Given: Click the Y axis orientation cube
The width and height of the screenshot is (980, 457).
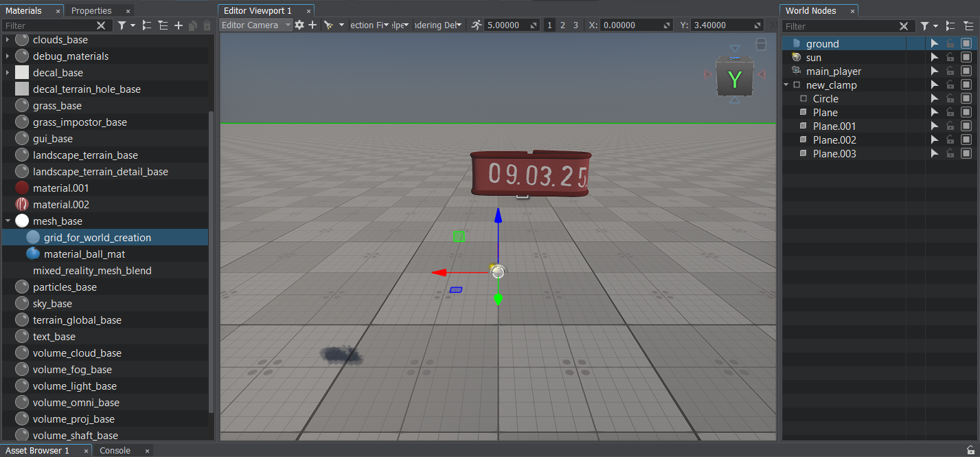Looking at the screenshot, I should tap(734, 79).
